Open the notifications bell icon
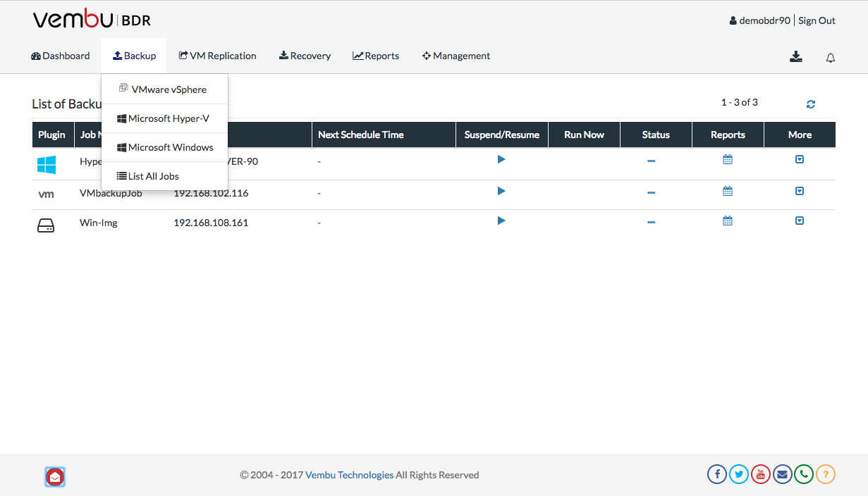This screenshot has width=868, height=496. [x=831, y=58]
